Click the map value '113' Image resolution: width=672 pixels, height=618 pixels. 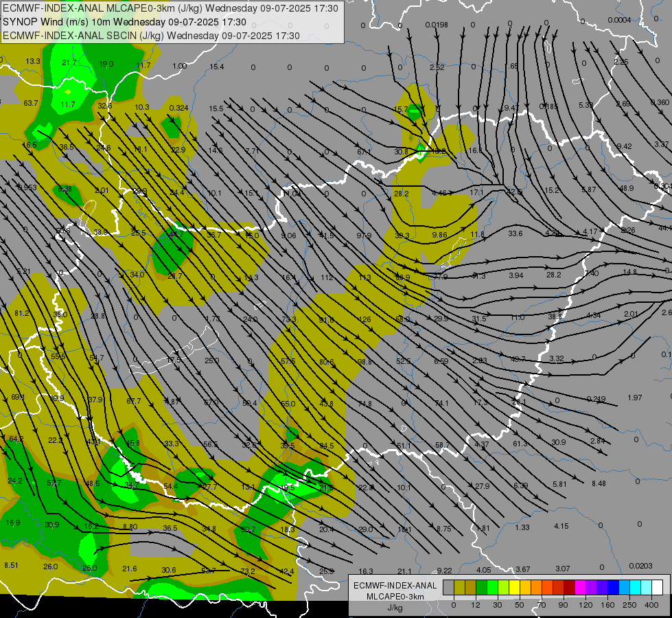click(x=364, y=277)
